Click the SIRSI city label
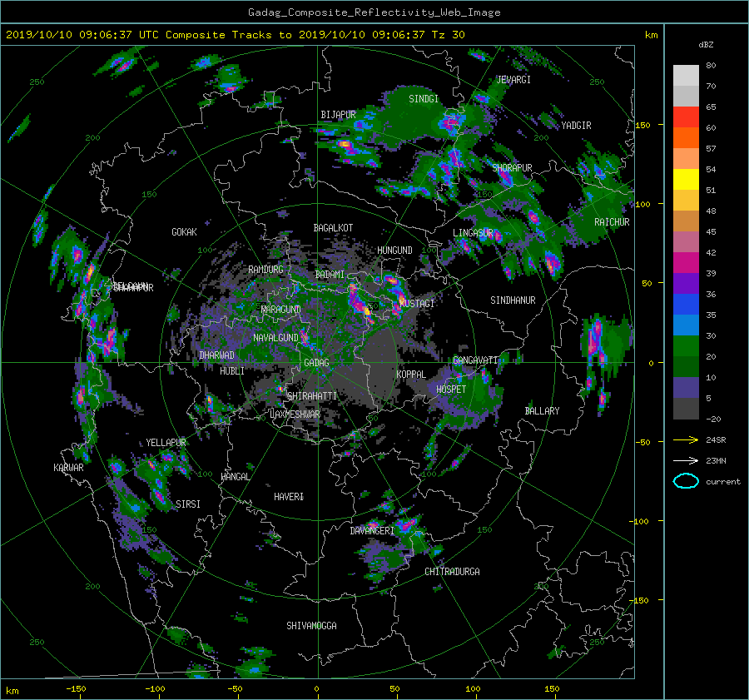 pyautogui.click(x=188, y=504)
